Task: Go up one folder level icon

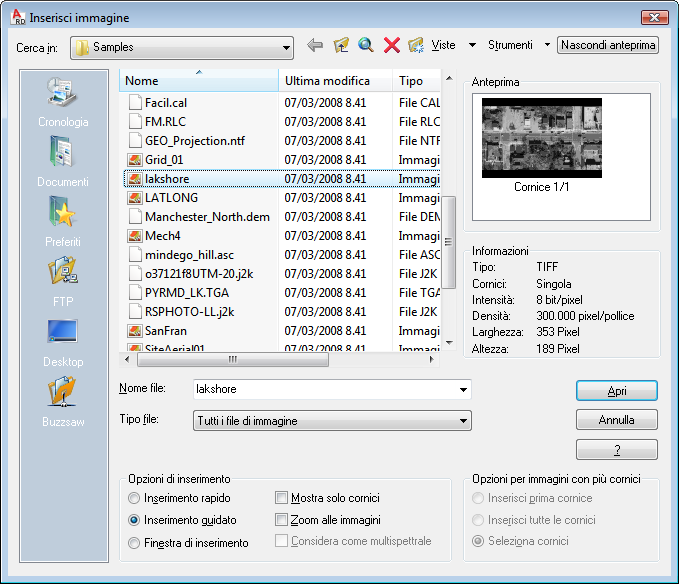Action: [341, 45]
